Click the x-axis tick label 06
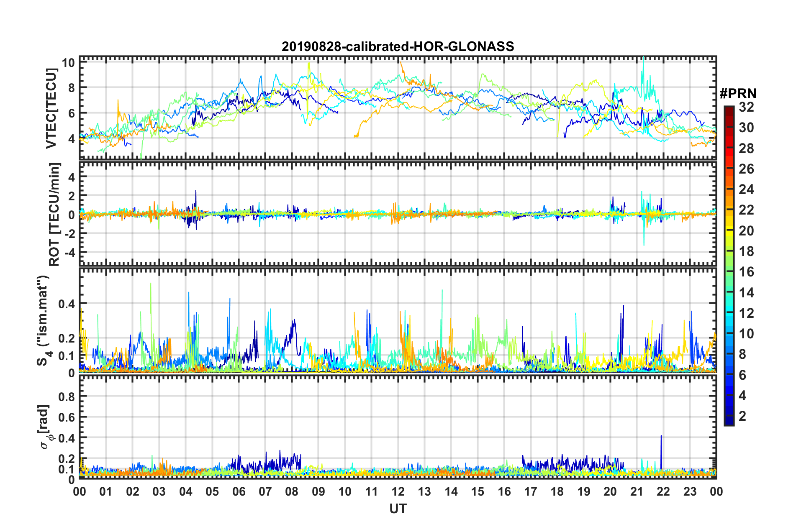796x532 pixels. point(239,491)
